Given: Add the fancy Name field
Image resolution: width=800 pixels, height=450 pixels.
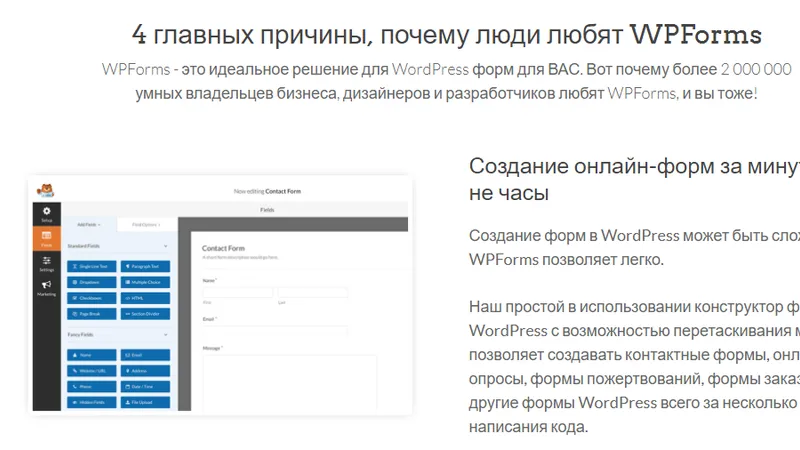Looking at the screenshot, I should click(92, 355).
